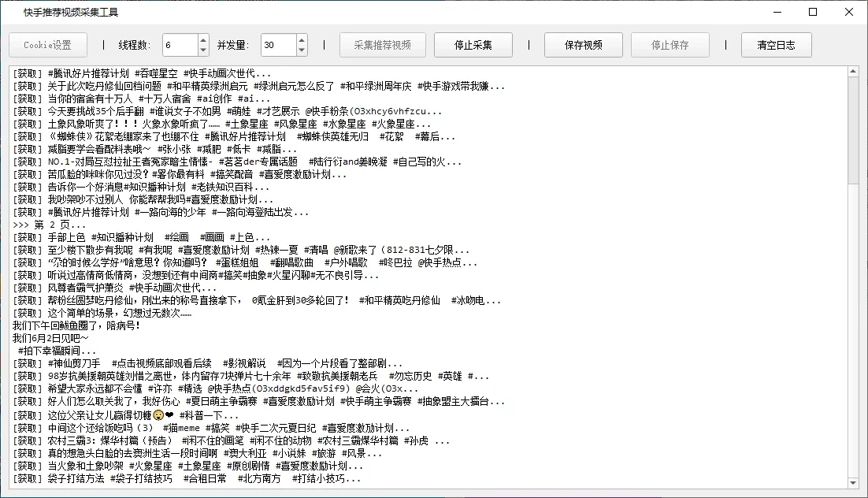Viewport: 868px width, 498px height.
Task: Click log line starting '《蜘蛛侠》花絮老绷家'
Action: pos(234,137)
